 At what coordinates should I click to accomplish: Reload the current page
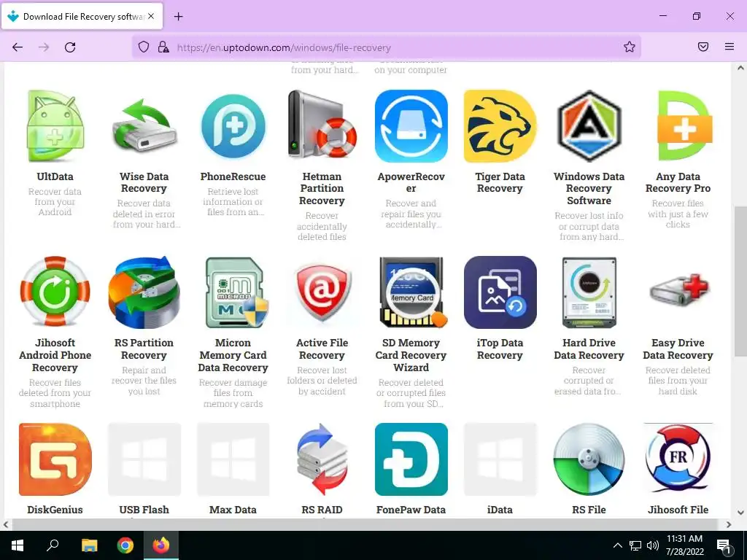point(70,47)
